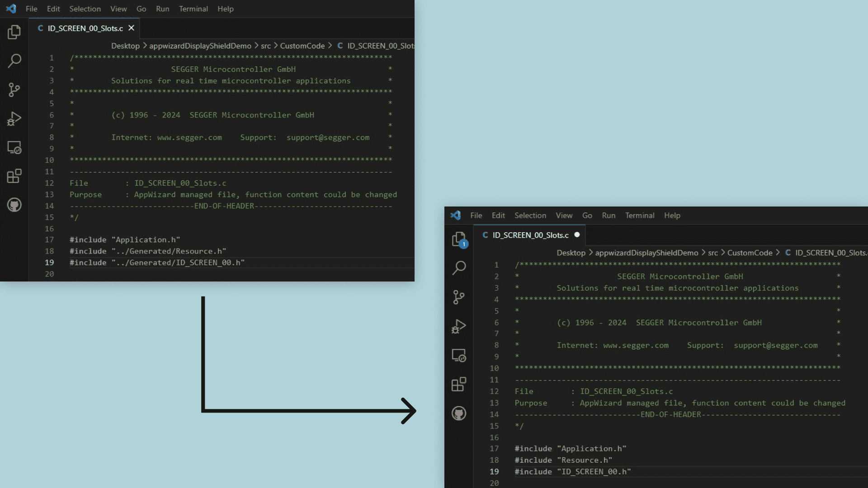The image size is (868, 488).
Task: Navigate via the appwizardDisplayShieldDemo breadcrumb
Action: (x=200, y=46)
